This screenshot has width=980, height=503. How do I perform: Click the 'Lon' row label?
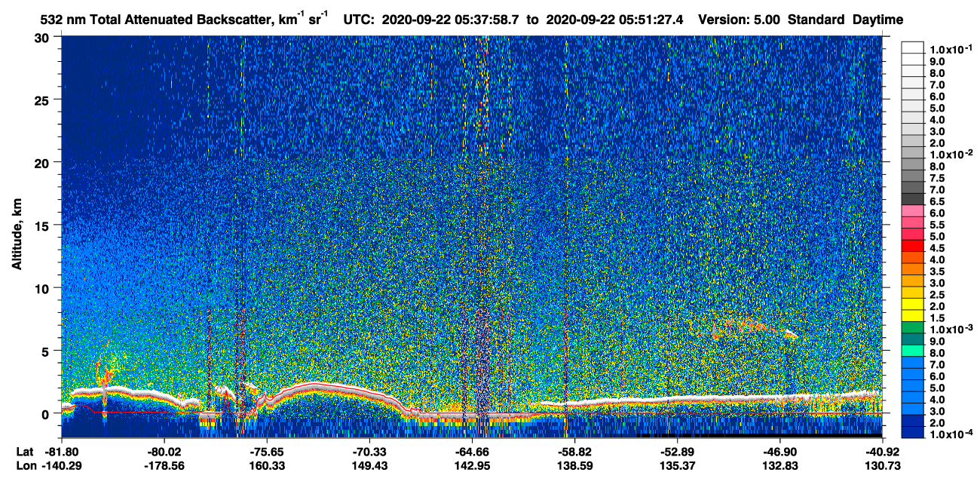(x=26, y=466)
